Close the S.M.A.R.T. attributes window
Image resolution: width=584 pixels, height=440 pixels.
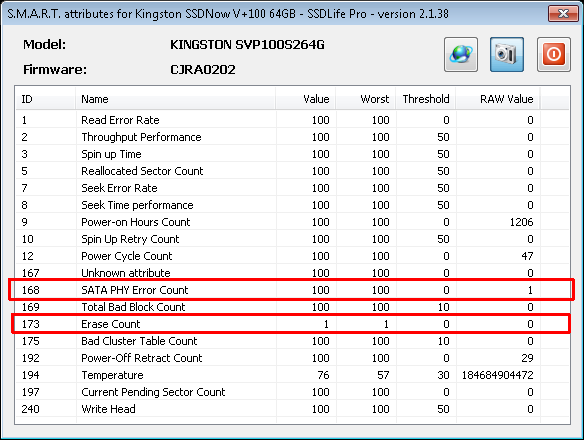pos(563,14)
